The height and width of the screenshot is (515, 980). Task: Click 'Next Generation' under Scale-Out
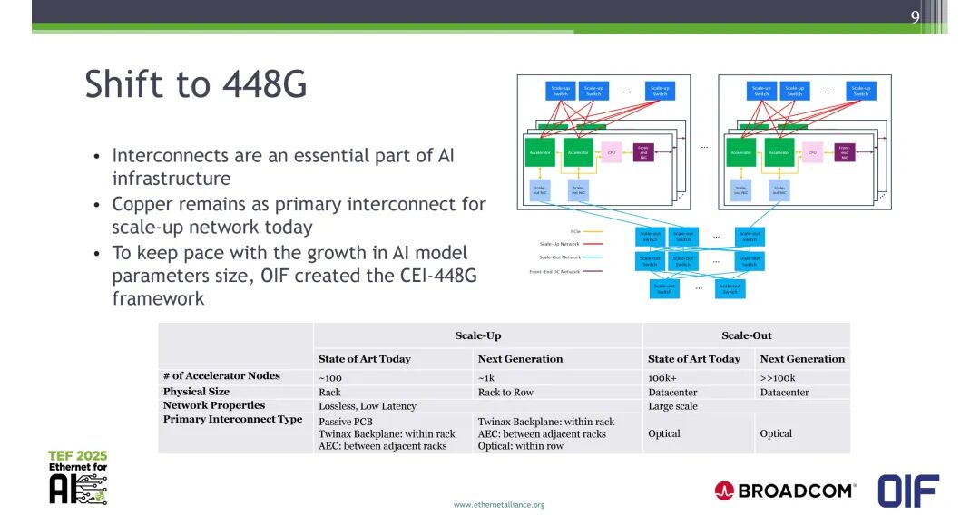coord(802,359)
